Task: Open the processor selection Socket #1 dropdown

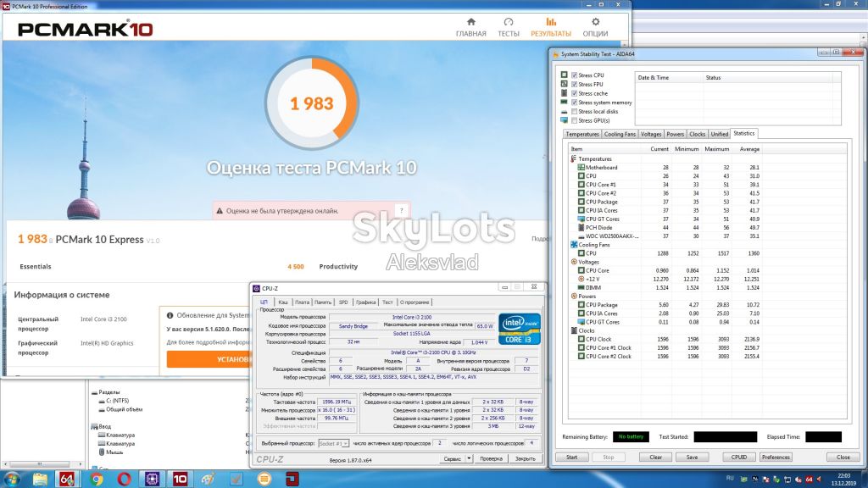Action: (334, 443)
